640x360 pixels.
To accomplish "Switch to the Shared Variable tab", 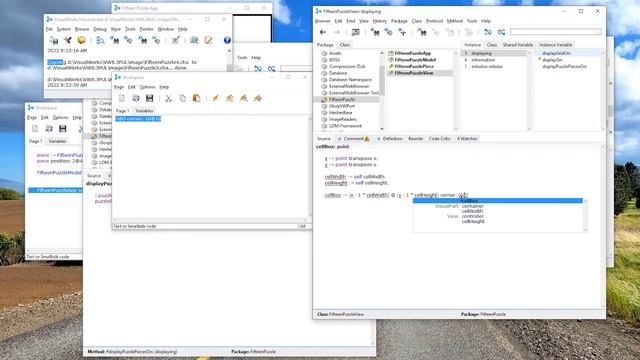I will (x=518, y=45).
